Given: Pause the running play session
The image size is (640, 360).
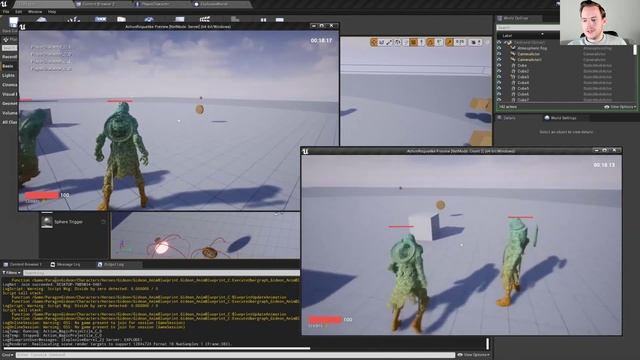Looking at the screenshot, I should [x=263, y=19].
